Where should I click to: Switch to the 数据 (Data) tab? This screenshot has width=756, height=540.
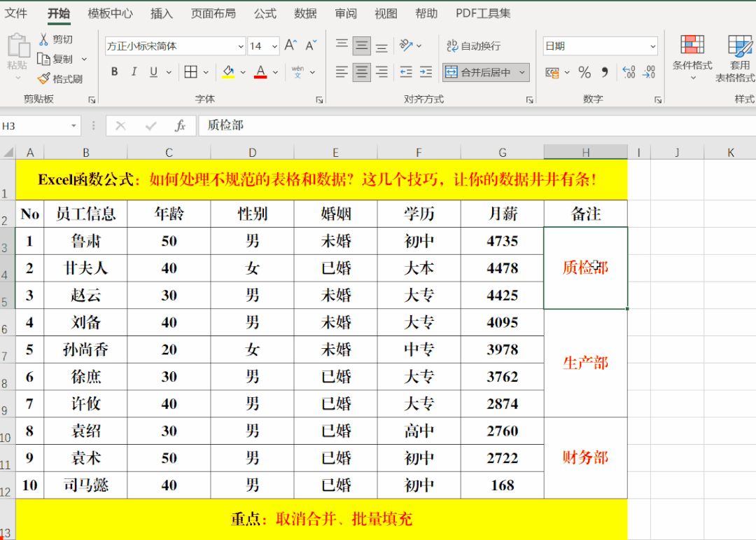(x=305, y=13)
